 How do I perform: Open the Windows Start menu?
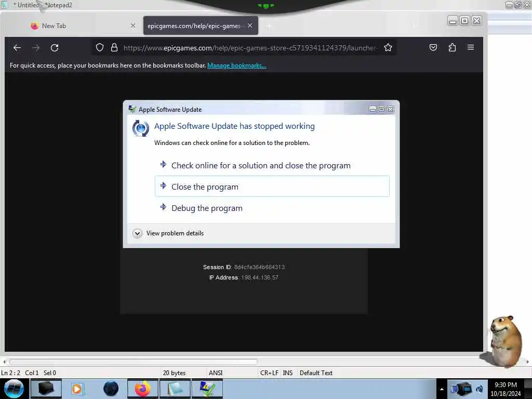14,389
